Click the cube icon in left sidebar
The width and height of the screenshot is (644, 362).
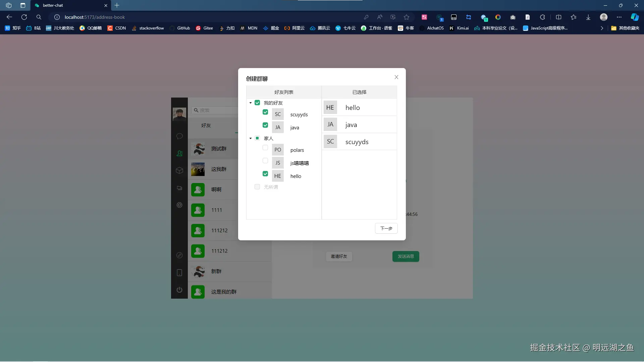pyautogui.click(x=179, y=170)
